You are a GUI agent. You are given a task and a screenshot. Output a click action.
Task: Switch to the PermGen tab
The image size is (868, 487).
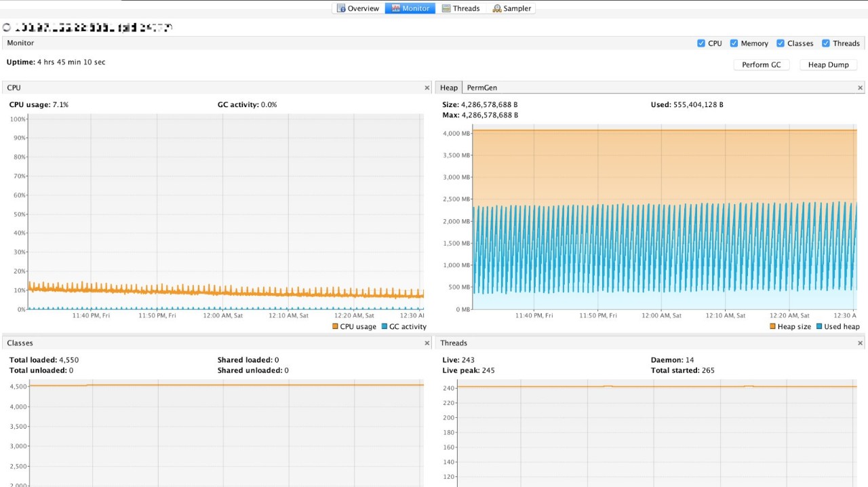(x=482, y=87)
